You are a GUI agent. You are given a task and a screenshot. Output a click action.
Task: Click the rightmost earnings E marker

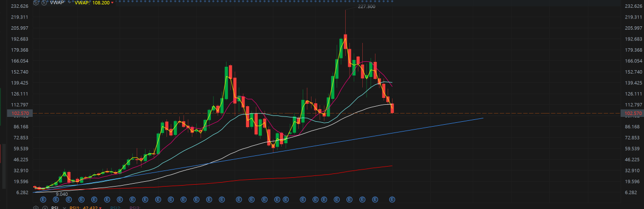[392, 199]
